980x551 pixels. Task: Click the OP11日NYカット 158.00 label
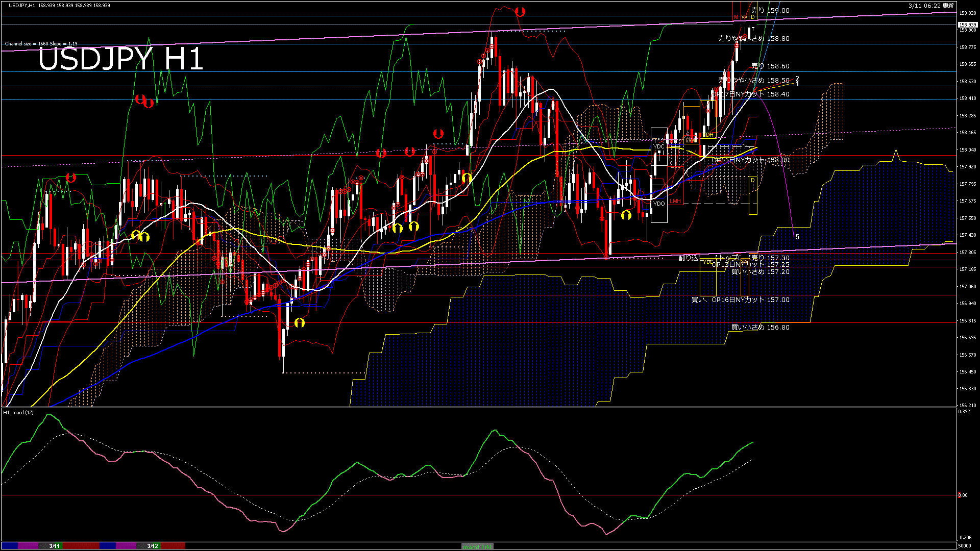point(750,160)
